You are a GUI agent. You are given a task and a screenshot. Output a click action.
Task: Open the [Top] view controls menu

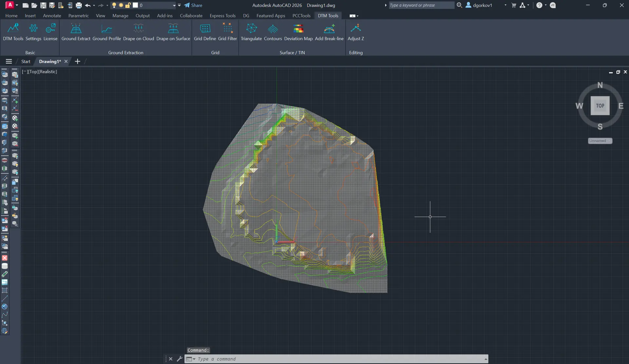tap(33, 71)
